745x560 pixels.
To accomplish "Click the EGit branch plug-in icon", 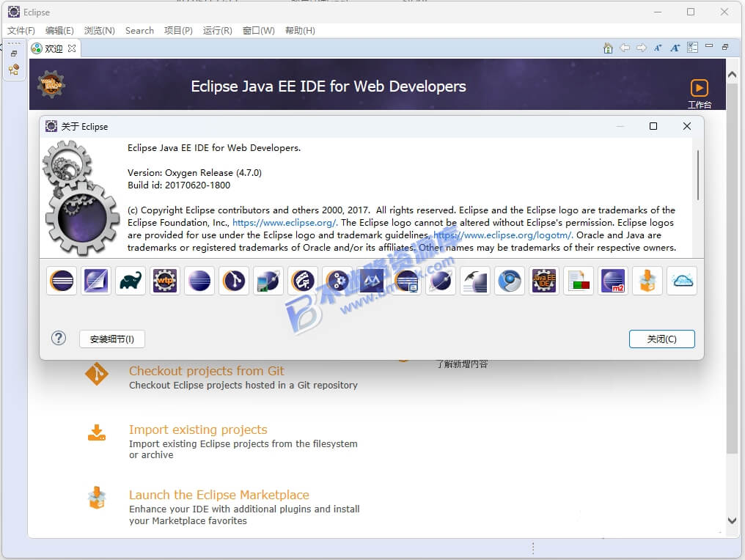I will coord(234,281).
